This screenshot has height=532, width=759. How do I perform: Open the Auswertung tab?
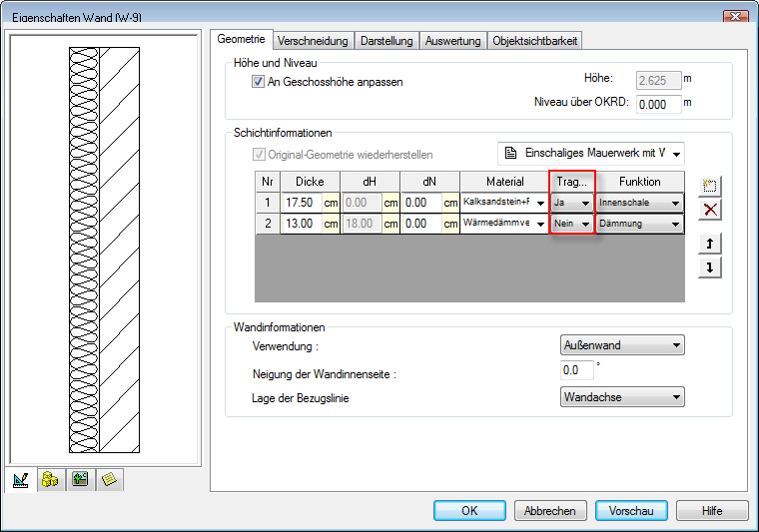(453, 41)
